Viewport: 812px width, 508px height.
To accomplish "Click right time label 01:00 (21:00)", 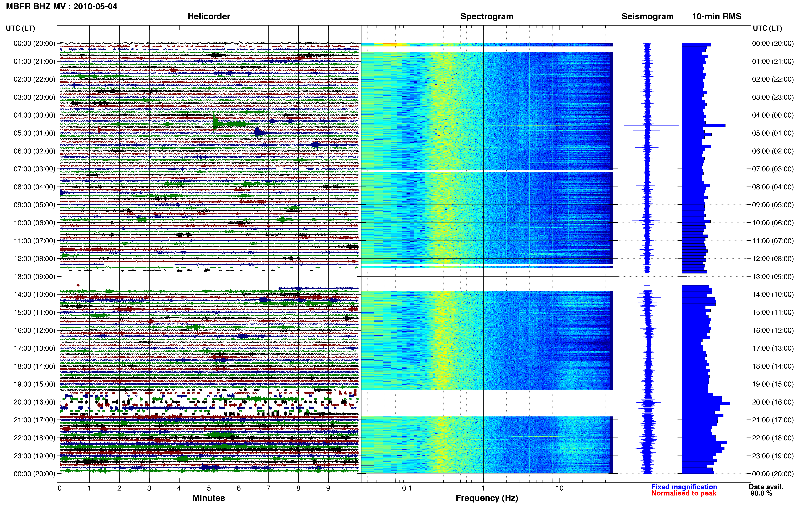I will click(x=773, y=62).
